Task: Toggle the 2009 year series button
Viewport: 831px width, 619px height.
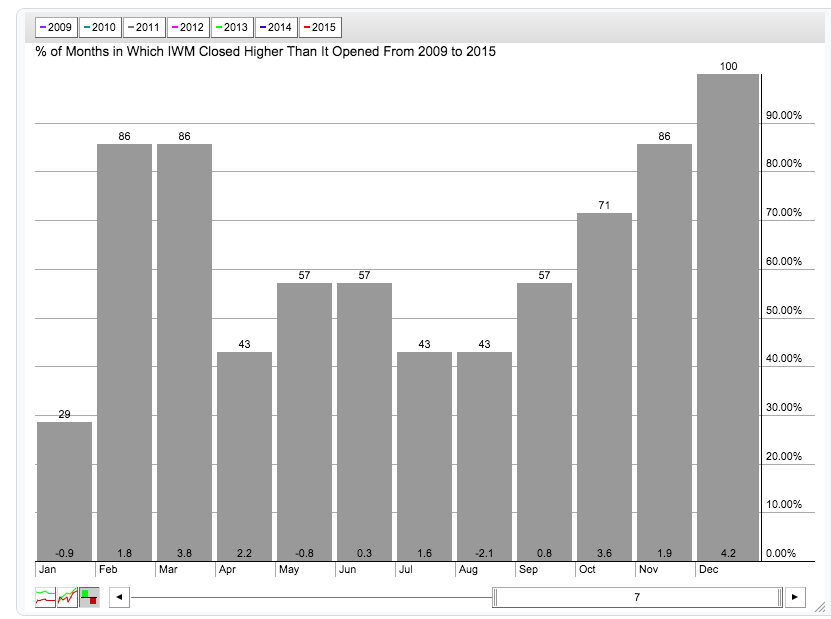Action: 56,28
